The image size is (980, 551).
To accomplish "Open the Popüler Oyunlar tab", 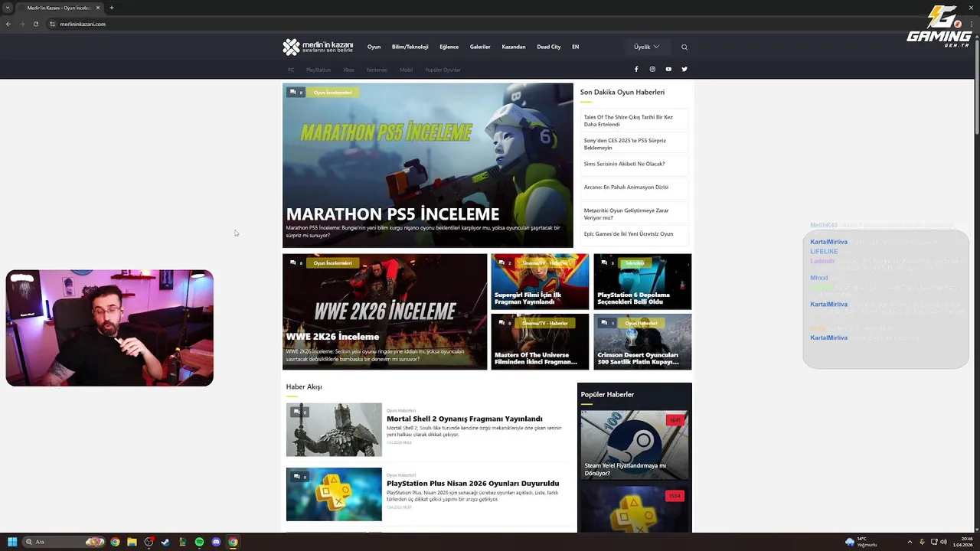I will pos(443,70).
